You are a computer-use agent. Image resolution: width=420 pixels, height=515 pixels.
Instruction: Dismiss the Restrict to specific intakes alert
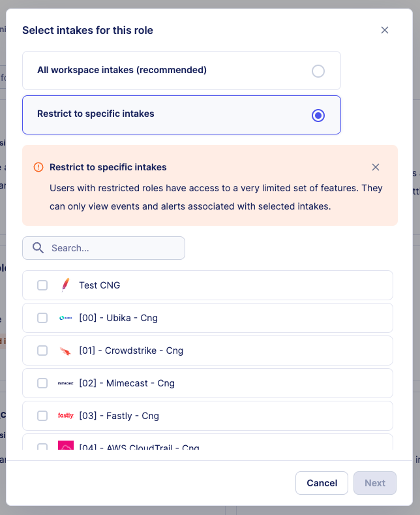click(x=376, y=167)
